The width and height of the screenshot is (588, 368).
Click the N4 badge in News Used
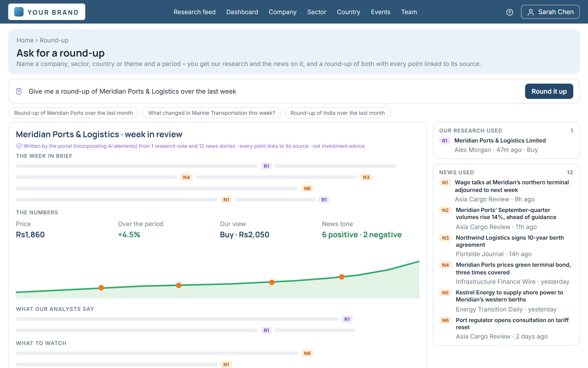click(445, 265)
